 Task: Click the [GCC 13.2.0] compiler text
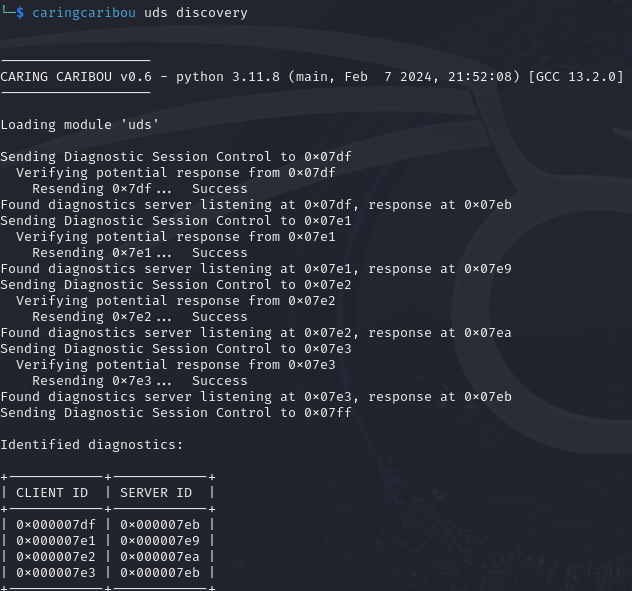pyautogui.click(x=580, y=77)
